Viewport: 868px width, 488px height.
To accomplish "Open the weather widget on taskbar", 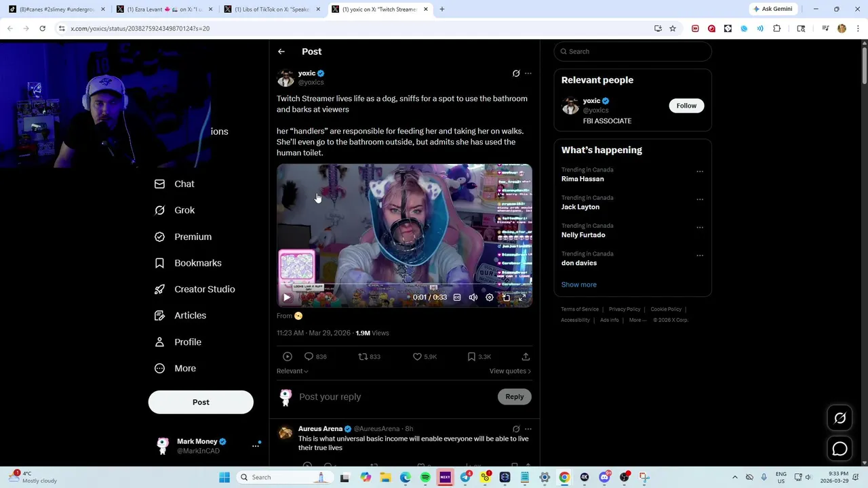I will pyautogui.click(x=33, y=477).
